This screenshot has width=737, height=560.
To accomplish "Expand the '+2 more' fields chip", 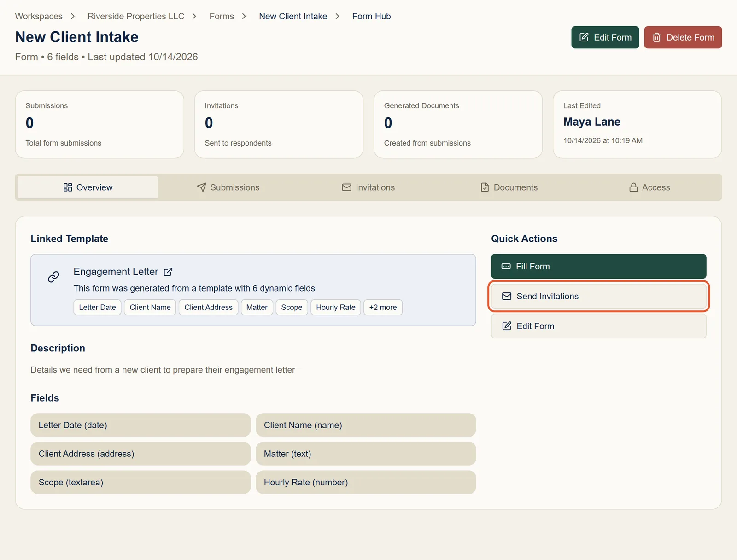I will click(x=383, y=307).
